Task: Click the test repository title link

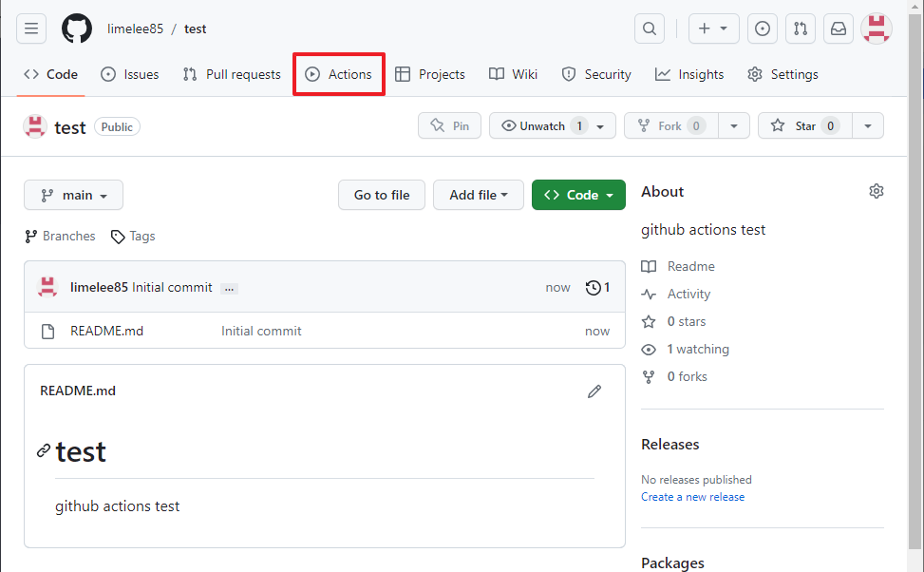Action: point(70,127)
